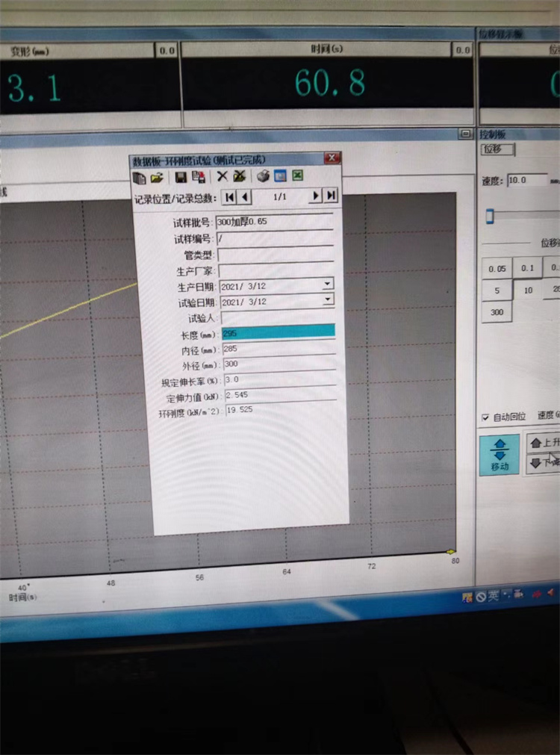Click the 长度(mm) input field

(x=278, y=332)
